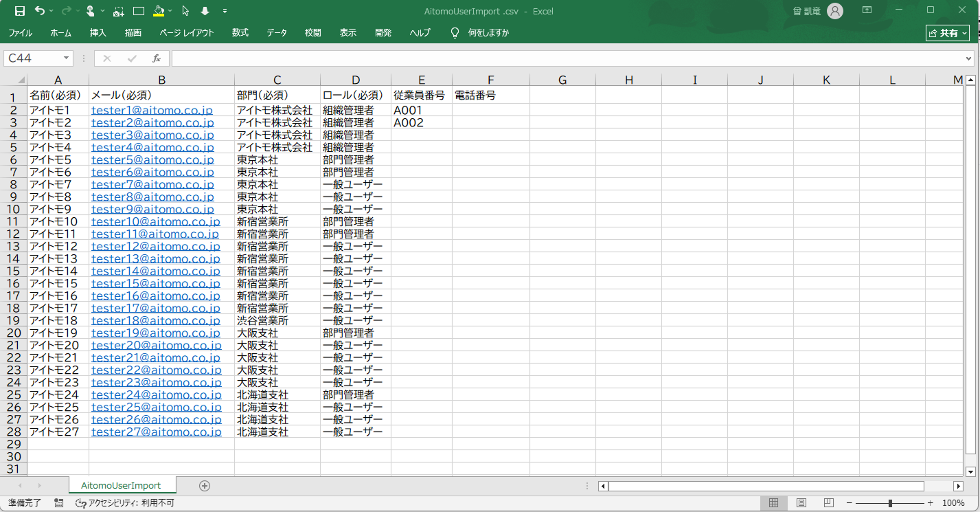Click the insert function fx icon
Image resolution: width=980 pixels, height=512 pixels.
point(157,58)
